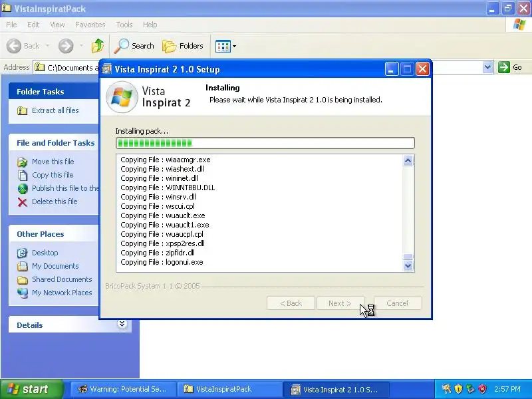Viewport: 532px width, 399px height.
Task: Switch to VistaInspiratPack taskbar item
Action: [229, 389]
